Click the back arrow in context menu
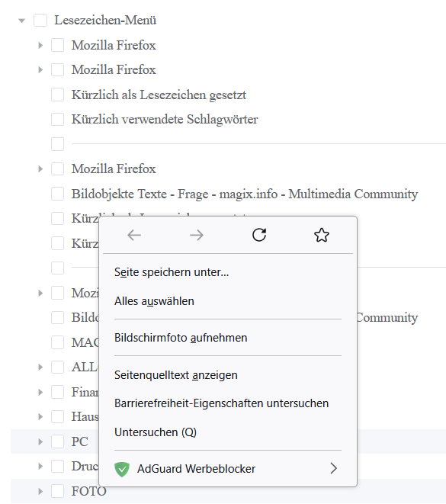The image size is (446, 504). (134, 236)
